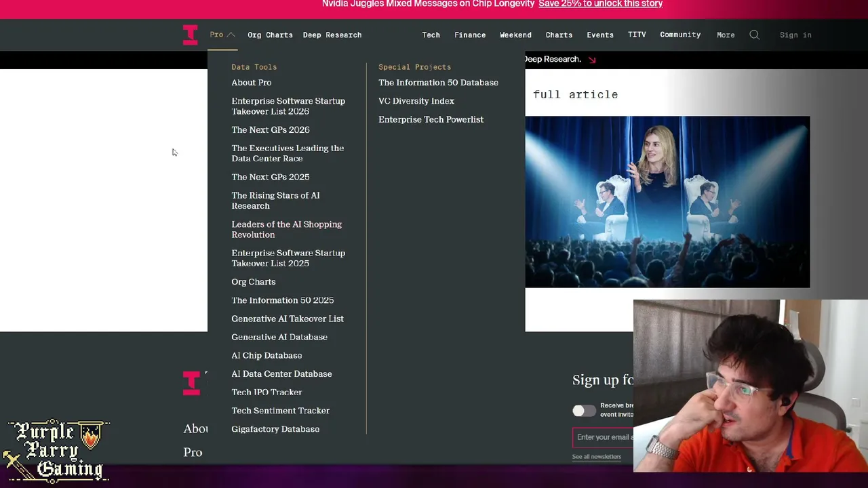The image size is (868, 488).
Task: Open Org Charts in top navigation
Action: click(270, 35)
